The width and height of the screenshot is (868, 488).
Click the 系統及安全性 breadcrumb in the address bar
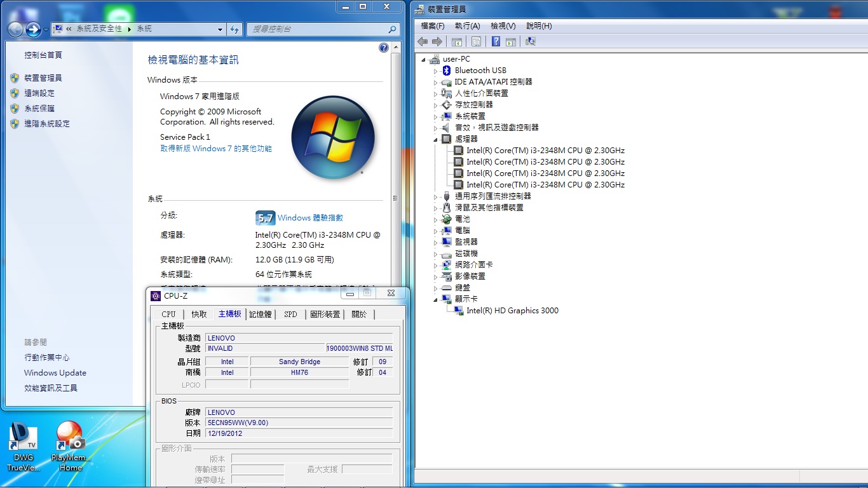click(99, 29)
